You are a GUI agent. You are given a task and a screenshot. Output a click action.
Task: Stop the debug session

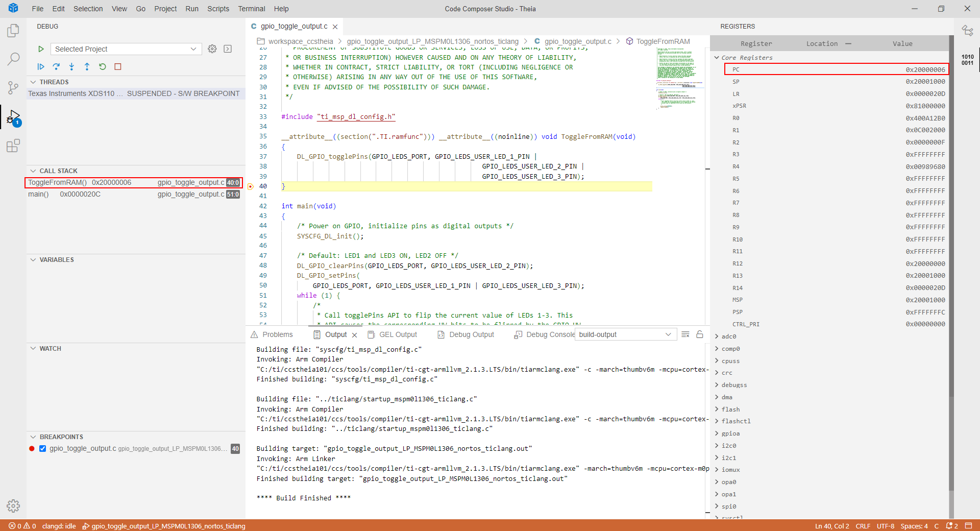point(118,66)
